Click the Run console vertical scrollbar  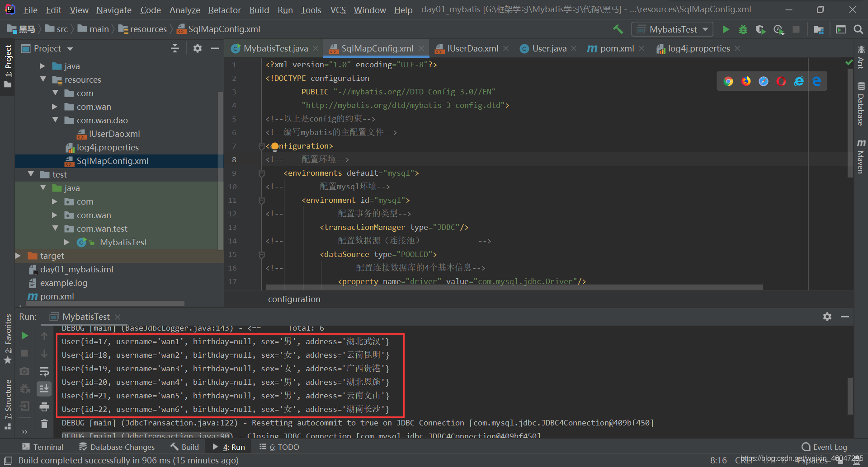850,396
